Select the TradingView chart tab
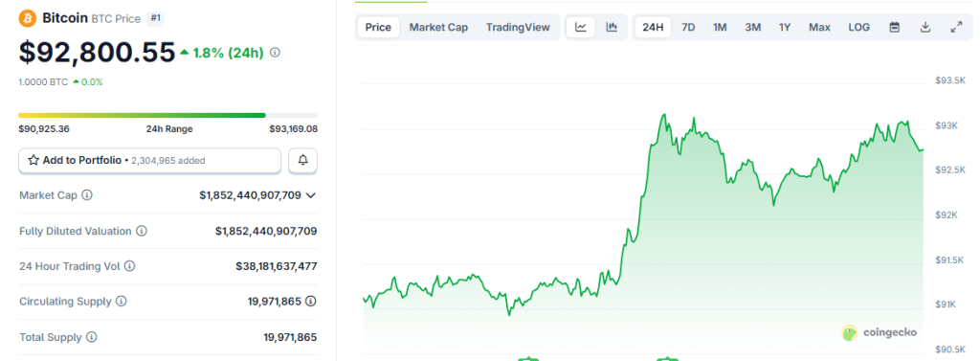Screen dimensions: 980x361 [518, 28]
